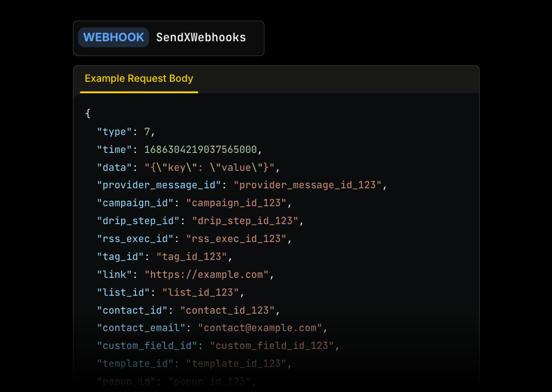Image resolution: width=552 pixels, height=392 pixels.
Task: Click the "rss_exec_id" key
Action: 135,239
